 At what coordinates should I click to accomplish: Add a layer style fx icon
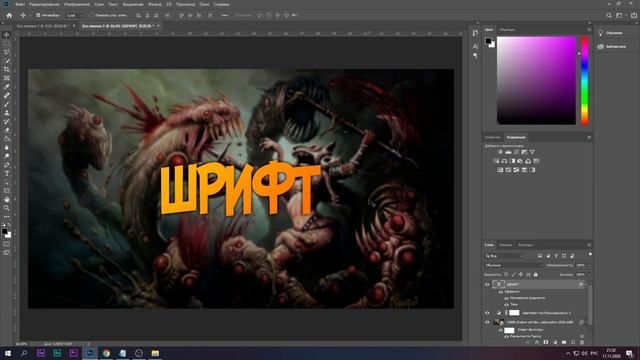537,342
